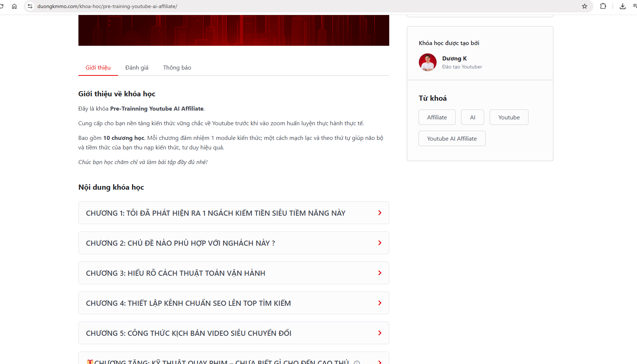Click the AI keyword tag
The width and height of the screenshot is (637, 364).
click(x=472, y=118)
